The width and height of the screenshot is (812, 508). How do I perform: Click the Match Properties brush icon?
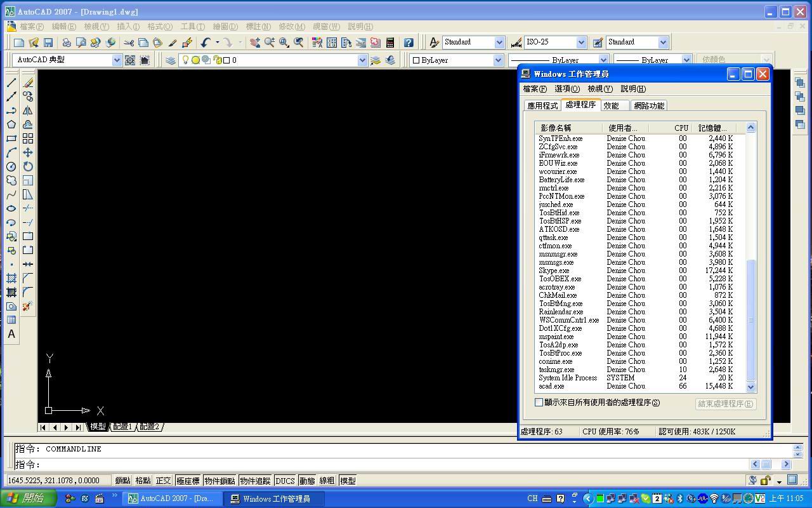point(173,43)
